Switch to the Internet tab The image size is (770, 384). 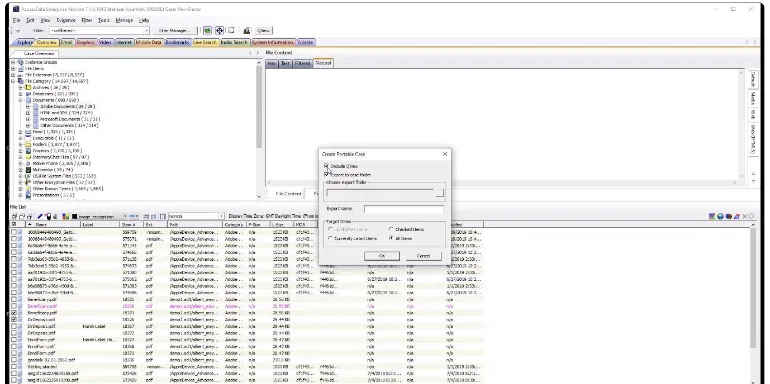coord(124,43)
